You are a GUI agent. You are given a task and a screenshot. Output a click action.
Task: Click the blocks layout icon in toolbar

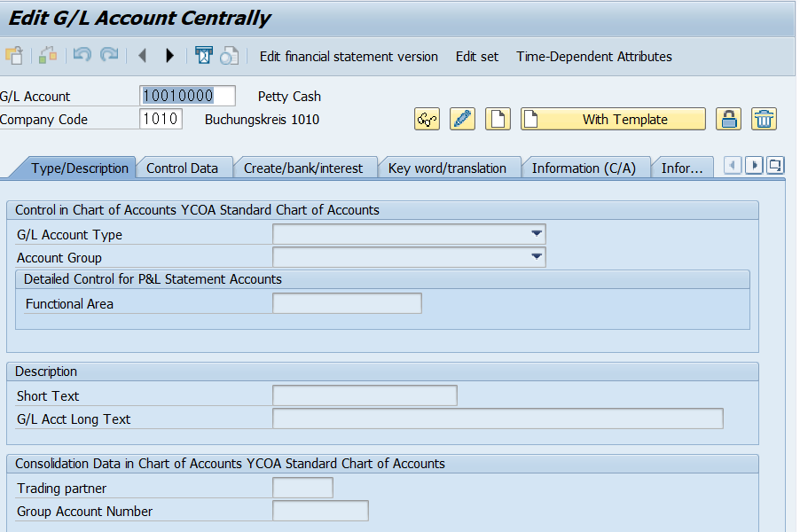click(48, 55)
